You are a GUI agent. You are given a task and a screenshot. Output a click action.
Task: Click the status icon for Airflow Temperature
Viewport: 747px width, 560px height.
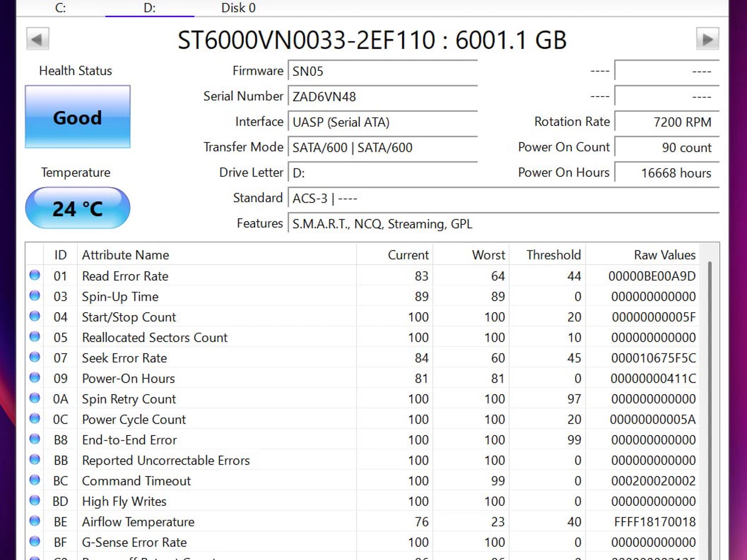[x=35, y=521]
